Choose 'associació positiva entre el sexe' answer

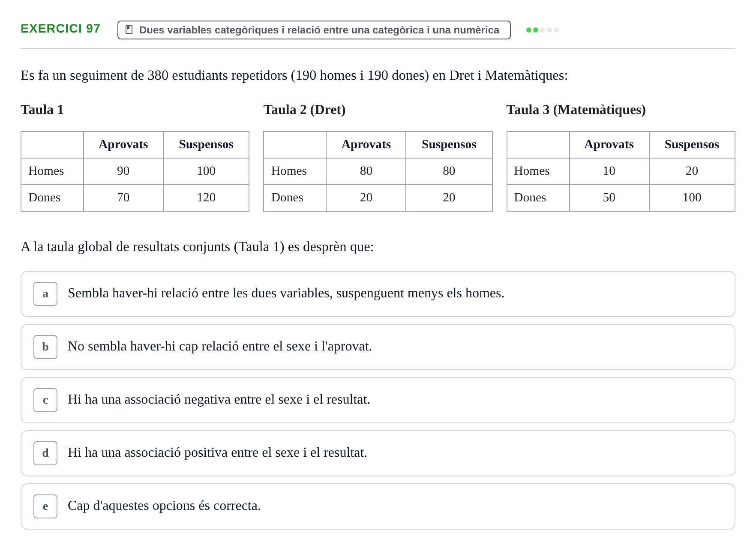click(378, 453)
